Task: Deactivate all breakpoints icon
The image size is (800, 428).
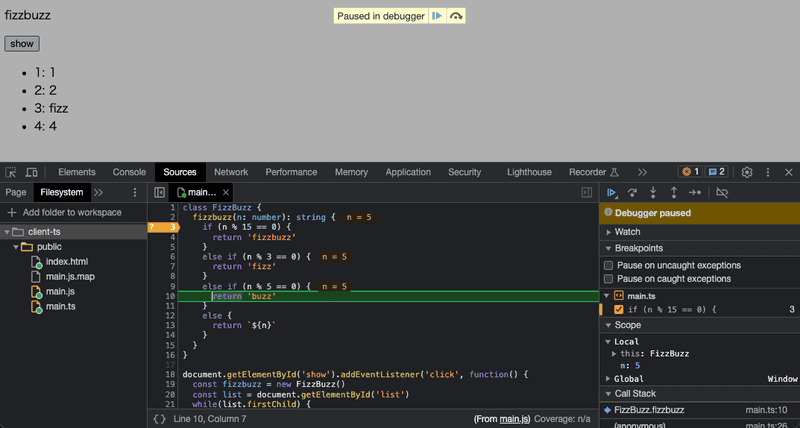Action: coord(722,192)
